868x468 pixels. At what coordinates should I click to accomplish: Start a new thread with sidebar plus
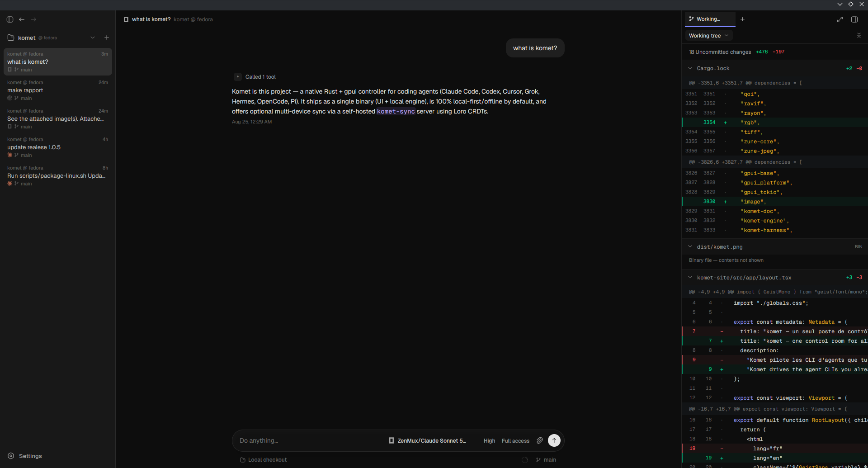pyautogui.click(x=107, y=38)
